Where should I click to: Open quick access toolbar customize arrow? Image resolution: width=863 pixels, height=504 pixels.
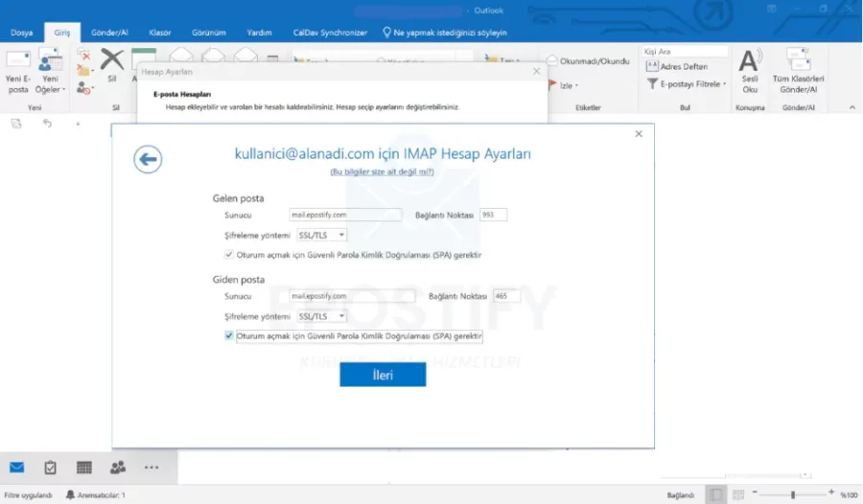(78, 124)
